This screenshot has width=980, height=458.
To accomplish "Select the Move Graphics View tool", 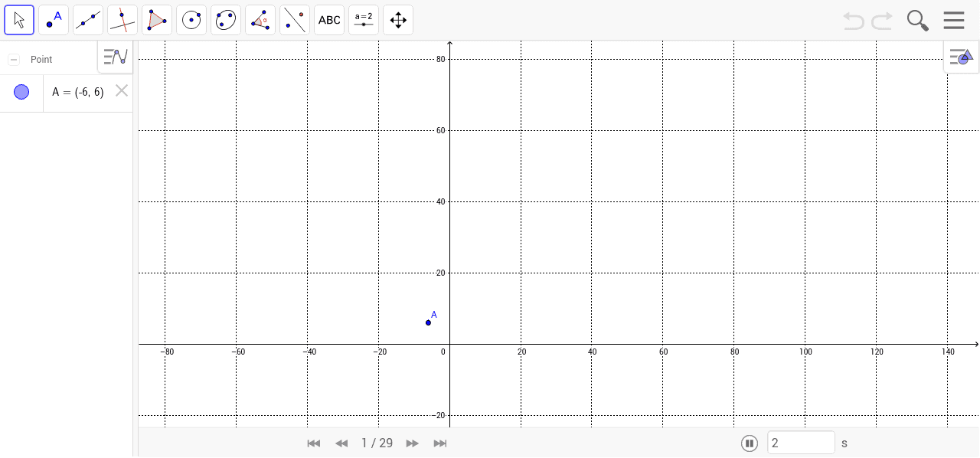I will (398, 20).
